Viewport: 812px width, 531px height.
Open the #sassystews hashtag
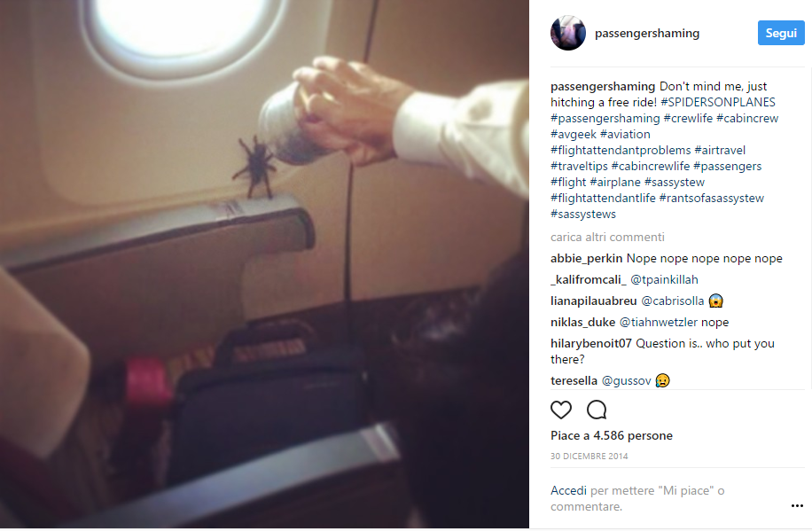click(583, 214)
